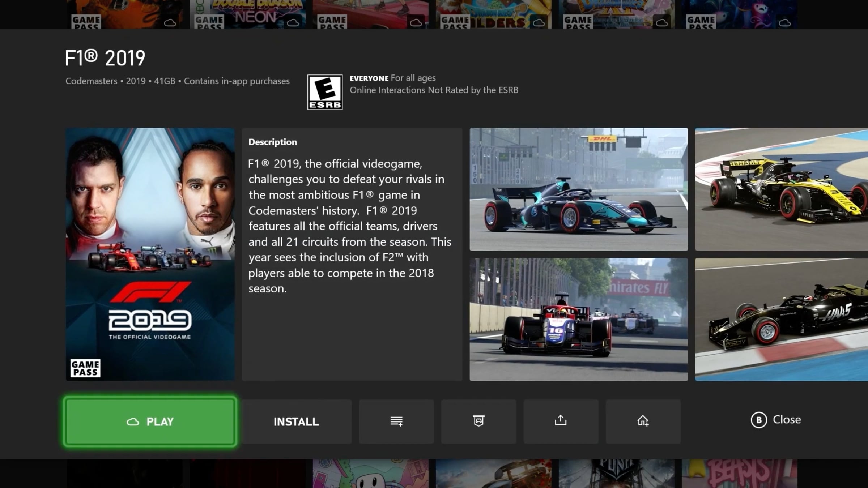
Task: Click the add to home icon
Action: click(x=643, y=421)
